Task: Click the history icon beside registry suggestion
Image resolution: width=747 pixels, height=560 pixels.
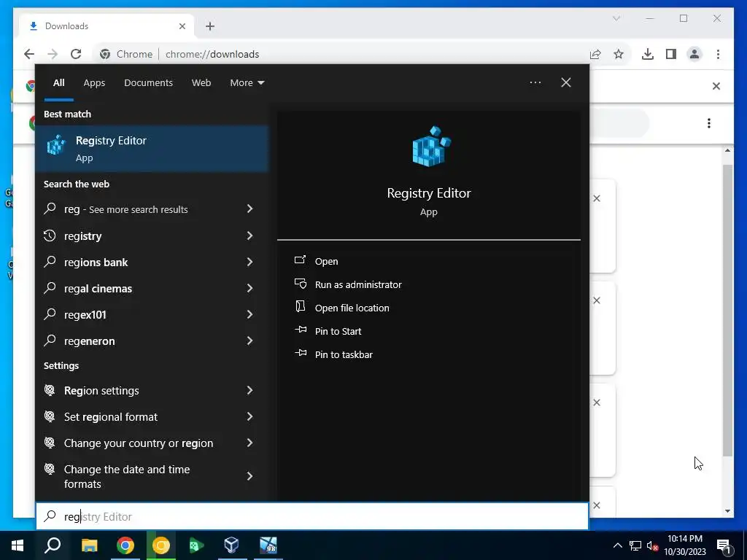Action: pos(50,236)
